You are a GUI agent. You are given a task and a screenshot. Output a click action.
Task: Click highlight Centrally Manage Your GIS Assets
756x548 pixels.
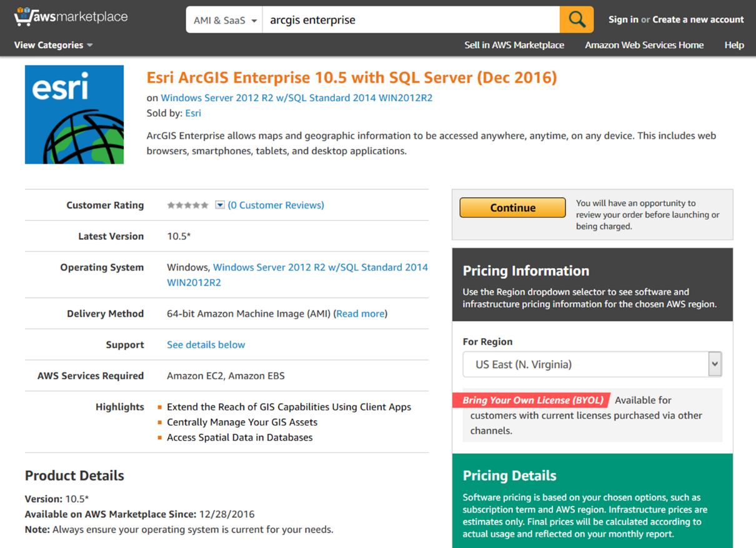242,422
